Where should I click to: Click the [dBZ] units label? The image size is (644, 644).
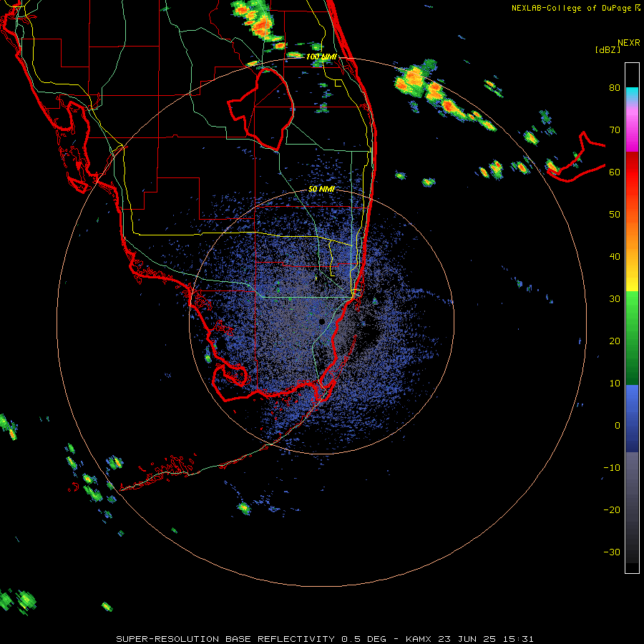pyautogui.click(x=608, y=50)
